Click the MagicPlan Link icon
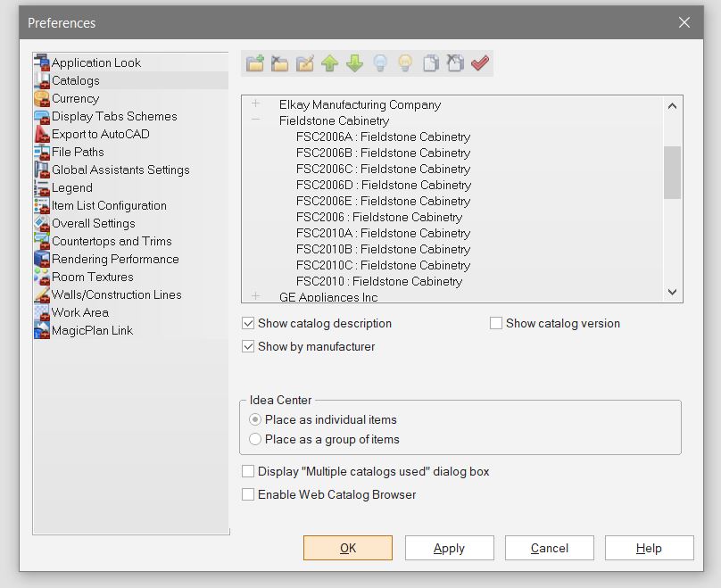This screenshot has width=721, height=588. [42, 330]
